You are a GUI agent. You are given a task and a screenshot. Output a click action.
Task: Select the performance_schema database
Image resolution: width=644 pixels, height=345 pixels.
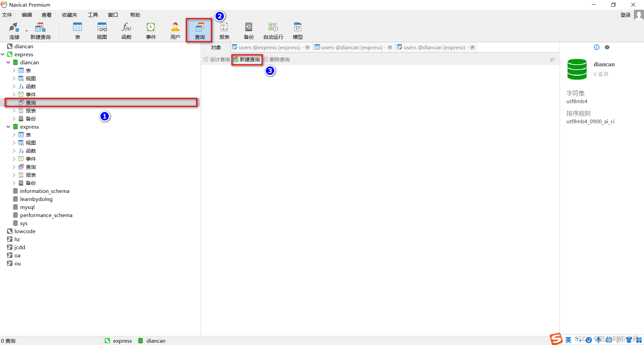pyautogui.click(x=46, y=215)
